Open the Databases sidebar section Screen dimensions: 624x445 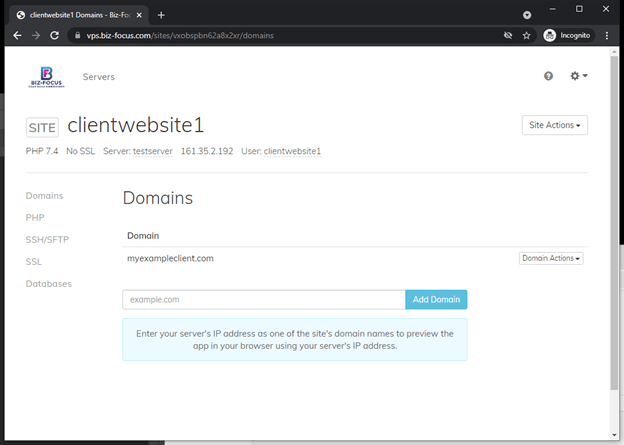coord(49,284)
